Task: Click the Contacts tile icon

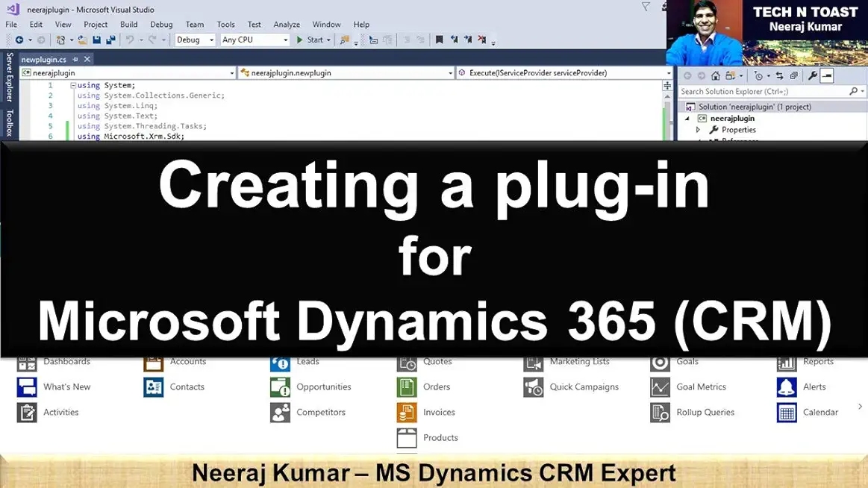Action: (x=154, y=387)
